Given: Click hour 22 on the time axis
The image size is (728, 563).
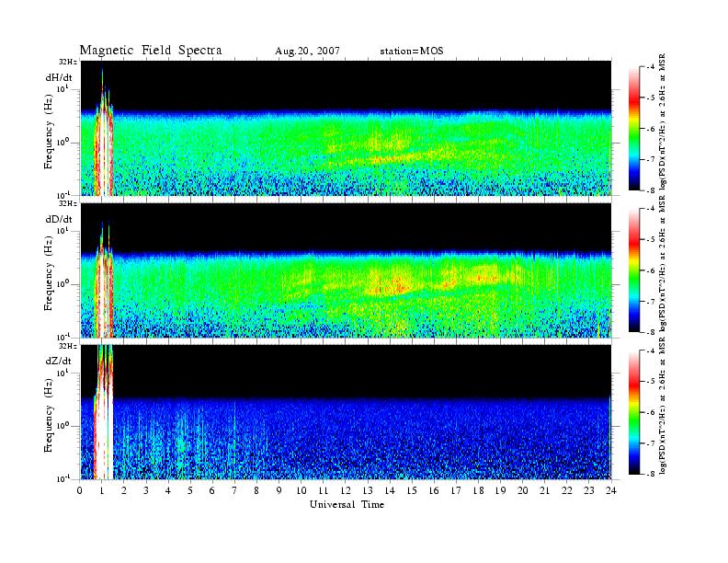Looking at the screenshot, I should (x=567, y=491).
